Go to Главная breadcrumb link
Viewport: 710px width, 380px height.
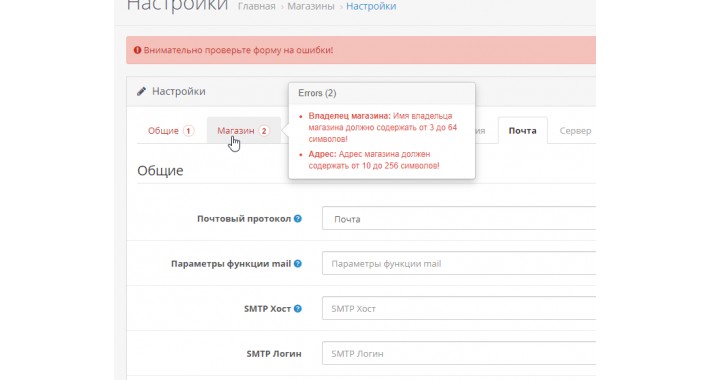[x=256, y=6]
